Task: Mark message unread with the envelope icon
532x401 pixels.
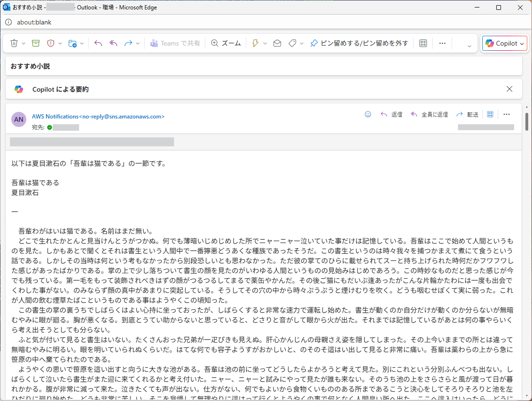Action: [x=277, y=43]
